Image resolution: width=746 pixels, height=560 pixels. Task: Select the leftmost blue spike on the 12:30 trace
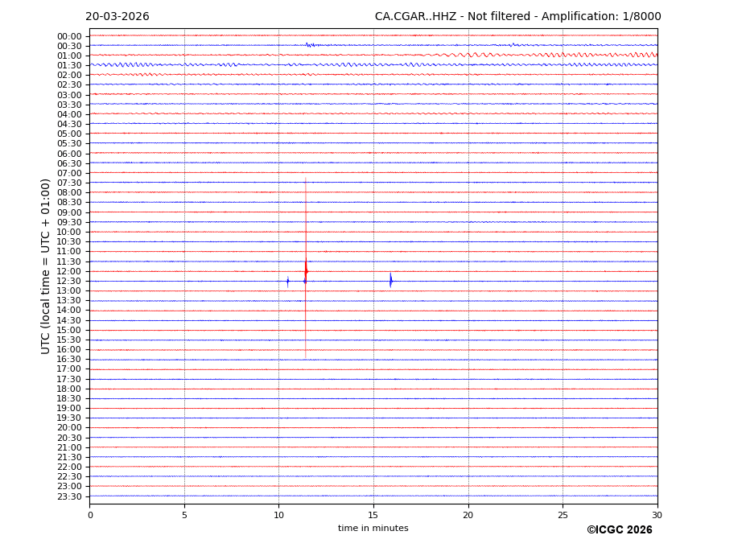click(287, 281)
